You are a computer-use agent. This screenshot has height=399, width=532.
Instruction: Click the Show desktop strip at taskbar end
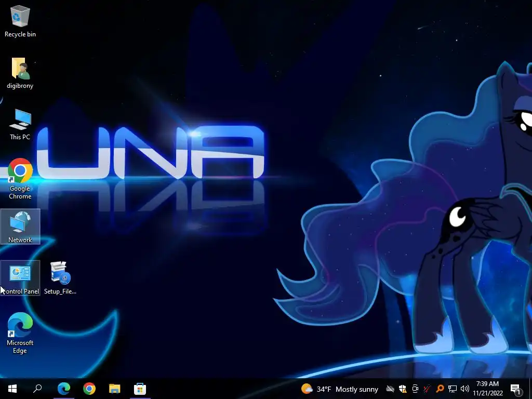coord(530,389)
